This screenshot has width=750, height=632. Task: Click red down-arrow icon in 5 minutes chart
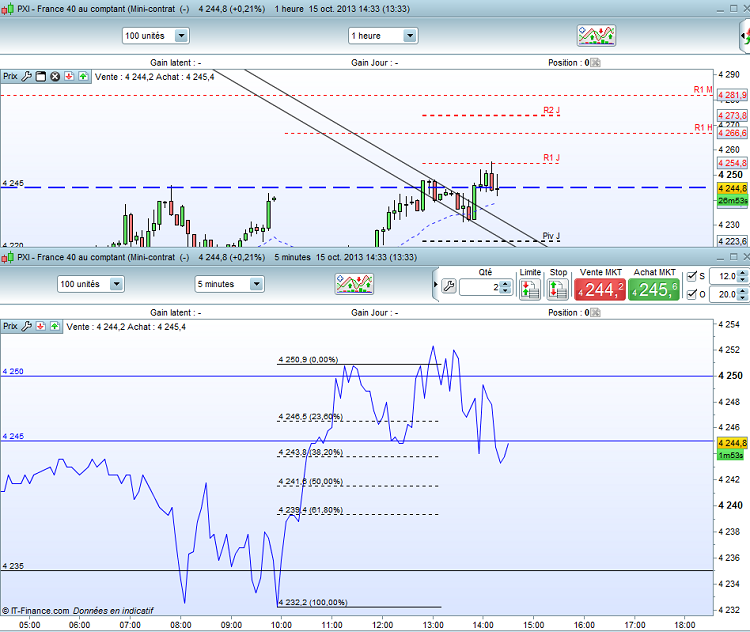click(41, 326)
